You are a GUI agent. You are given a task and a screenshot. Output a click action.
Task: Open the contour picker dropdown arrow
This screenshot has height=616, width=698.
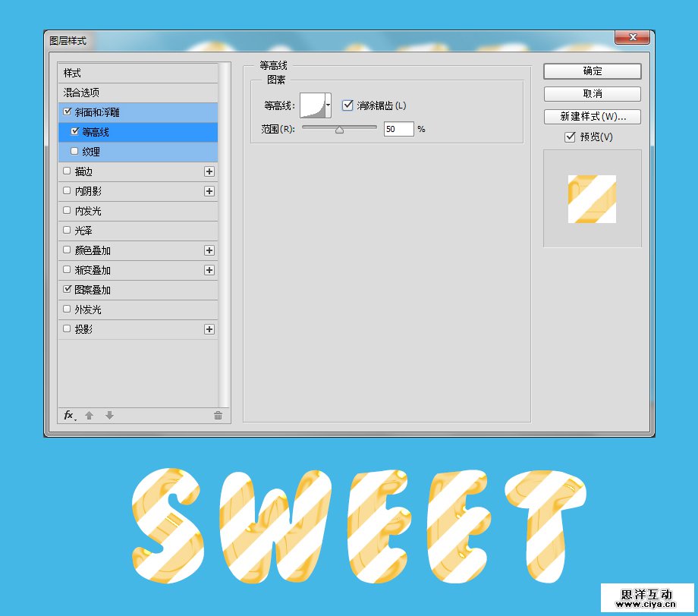[x=328, y=105]
